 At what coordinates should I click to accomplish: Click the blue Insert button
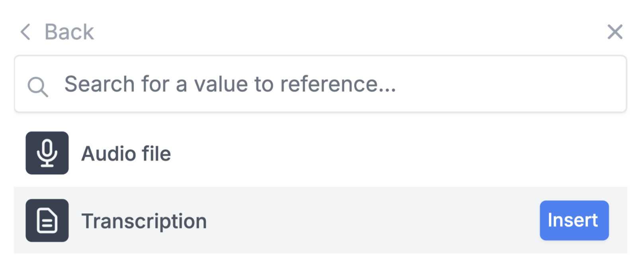(574, 220)
